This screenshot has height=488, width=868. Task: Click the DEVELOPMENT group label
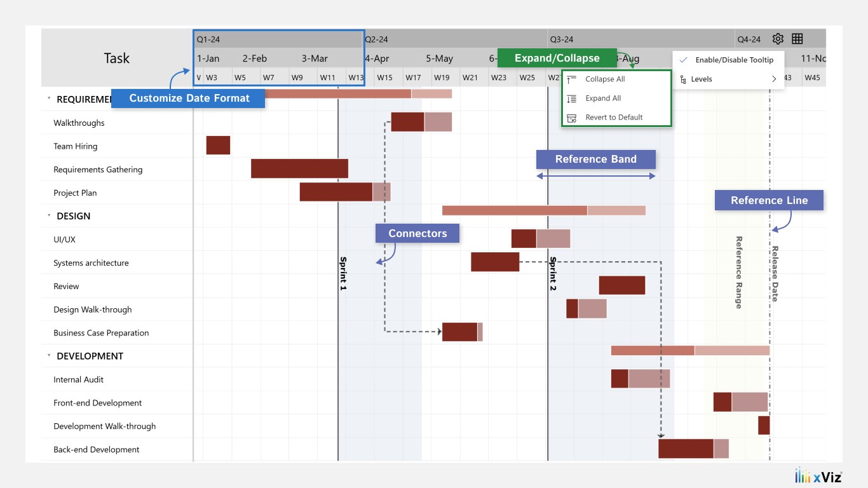coord(90,356)
